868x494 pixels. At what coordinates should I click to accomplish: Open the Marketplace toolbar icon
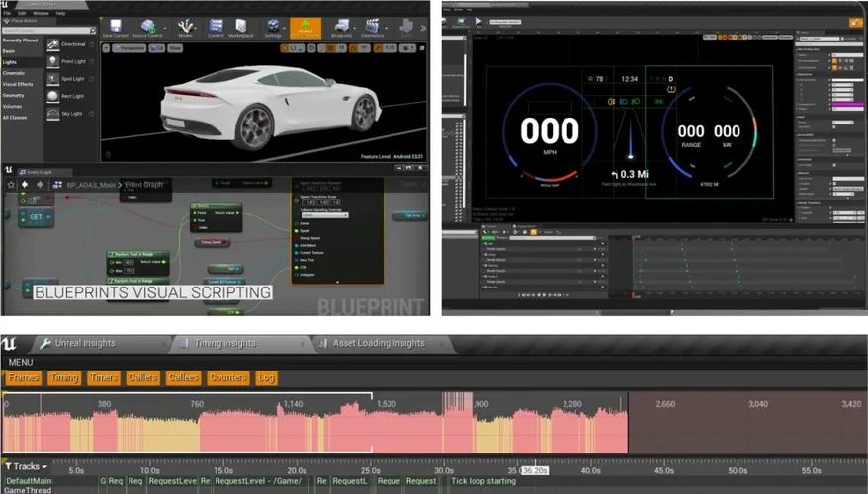click(241, 28)
